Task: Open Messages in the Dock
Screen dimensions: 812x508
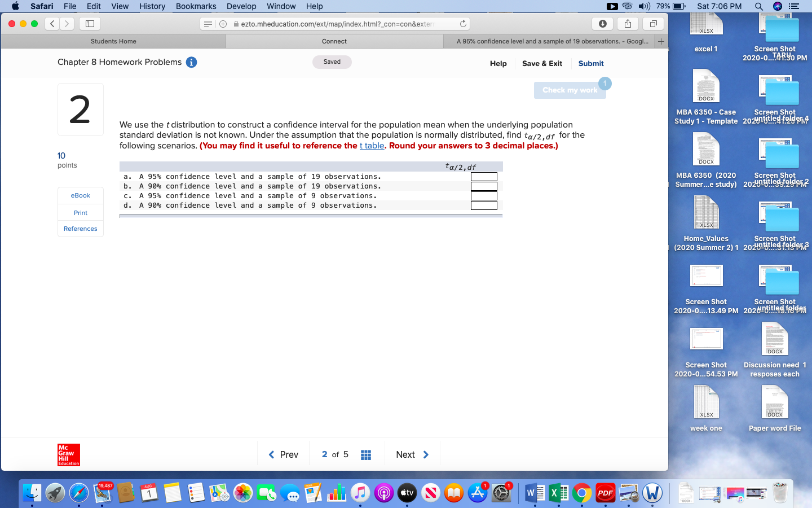Action: (290, 493)
